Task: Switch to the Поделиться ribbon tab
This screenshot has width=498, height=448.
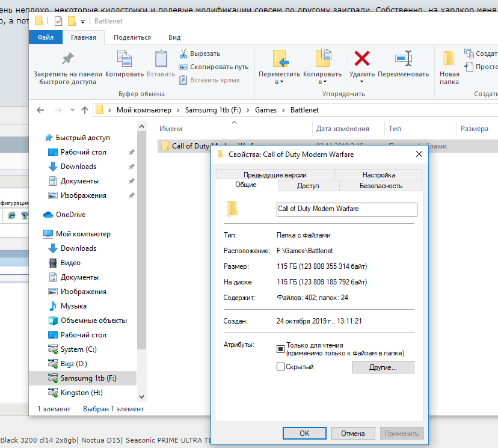Action: pos(132,37)
